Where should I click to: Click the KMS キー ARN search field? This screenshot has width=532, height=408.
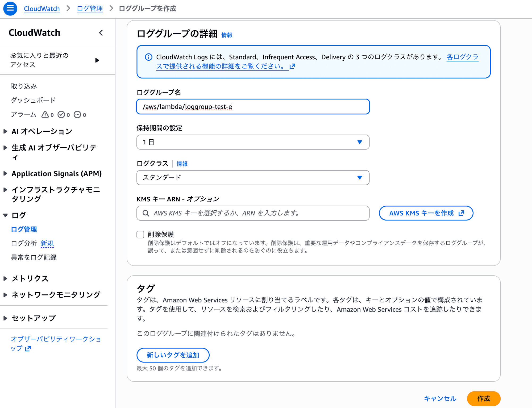click(x=253, y=213)
